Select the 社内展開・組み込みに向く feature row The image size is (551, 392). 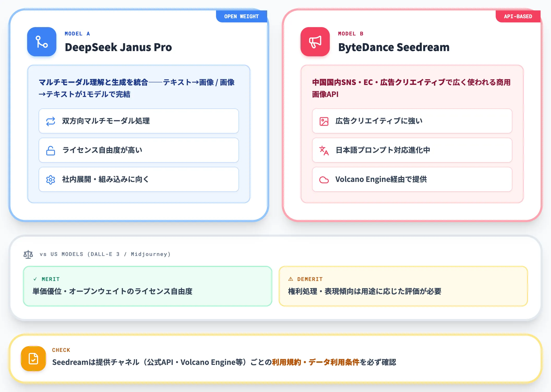coord(139,179)
